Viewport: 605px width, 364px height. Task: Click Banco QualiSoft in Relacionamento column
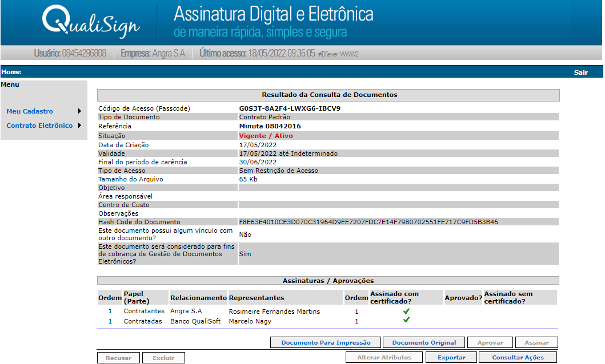pos(195,321)
